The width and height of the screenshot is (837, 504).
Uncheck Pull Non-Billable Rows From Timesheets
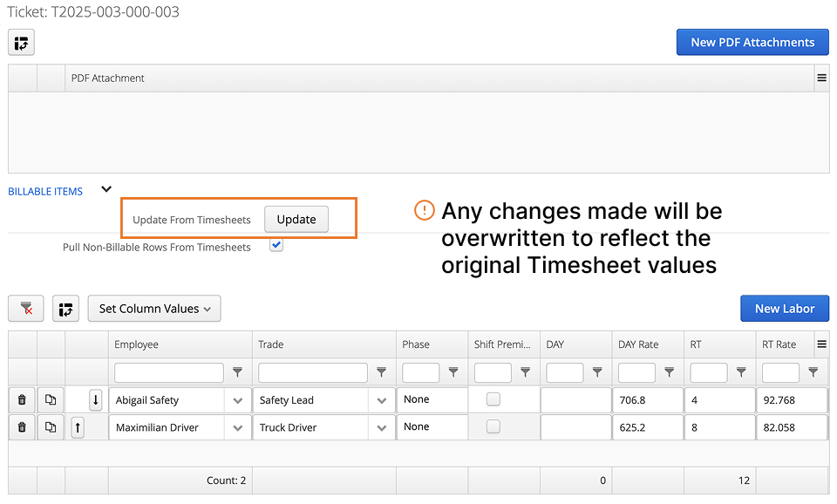point(276,245)
